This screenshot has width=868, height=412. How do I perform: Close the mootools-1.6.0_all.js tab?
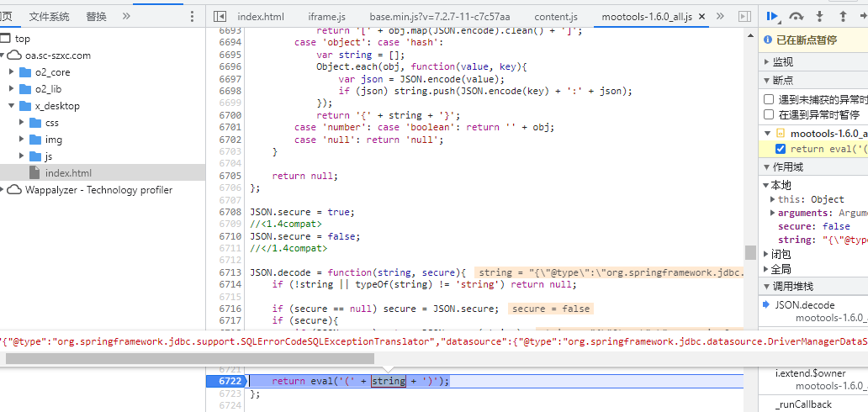click(x=700, y=16)
